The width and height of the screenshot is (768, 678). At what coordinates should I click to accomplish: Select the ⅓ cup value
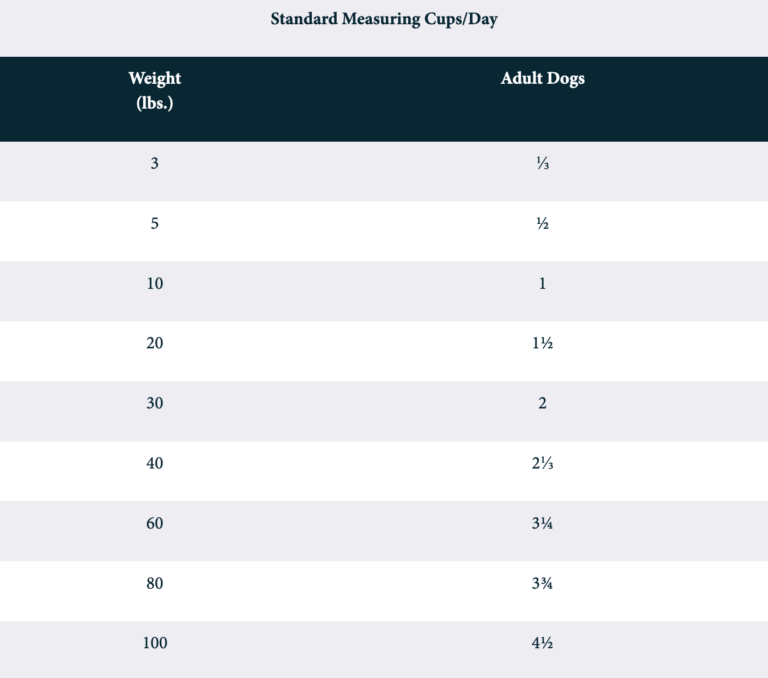coord(542,164)
